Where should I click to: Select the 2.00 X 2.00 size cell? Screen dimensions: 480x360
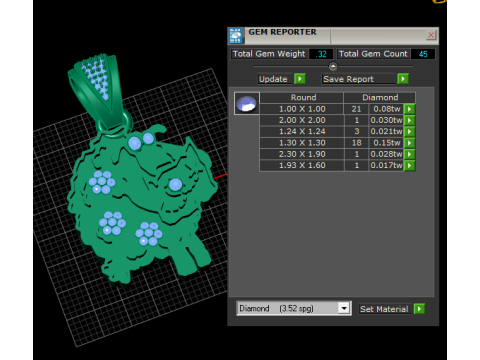(302, 120)
